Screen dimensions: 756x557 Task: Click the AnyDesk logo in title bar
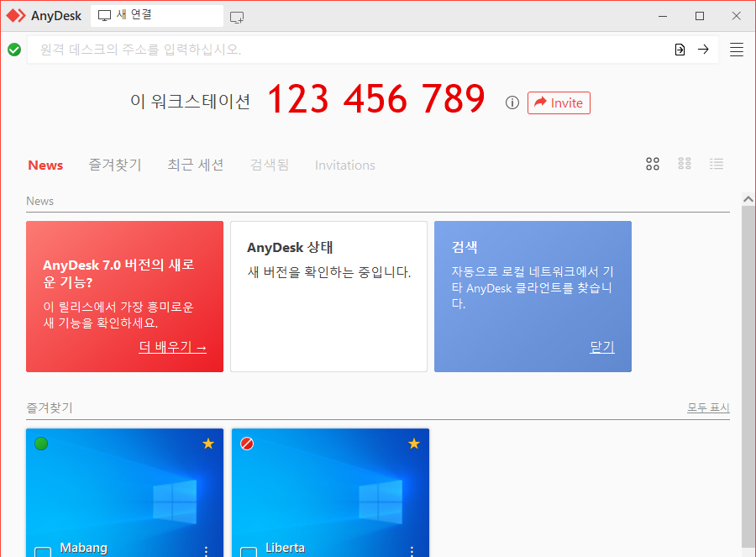coord(16,16)
